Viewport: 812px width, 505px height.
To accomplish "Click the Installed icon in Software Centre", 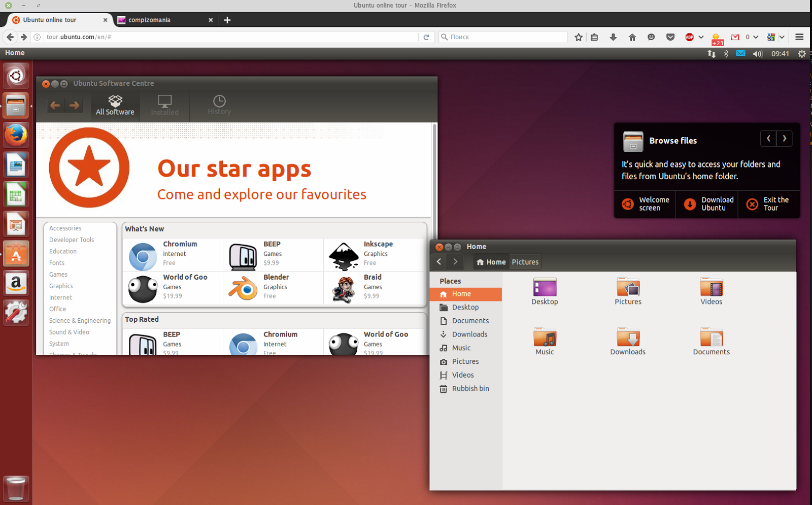I will [x=164, y=105].
